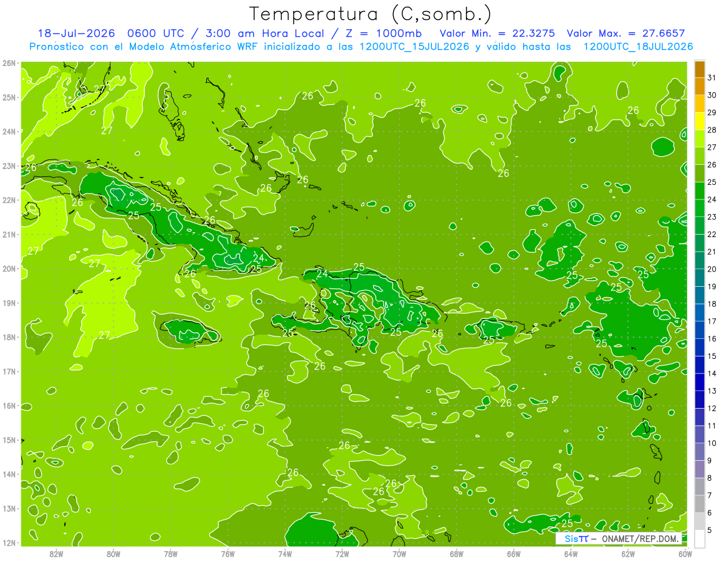Click the '11' label on the color scale
Image resolution: width=728 pixels, height=562 pixels.
click(712, 426)
